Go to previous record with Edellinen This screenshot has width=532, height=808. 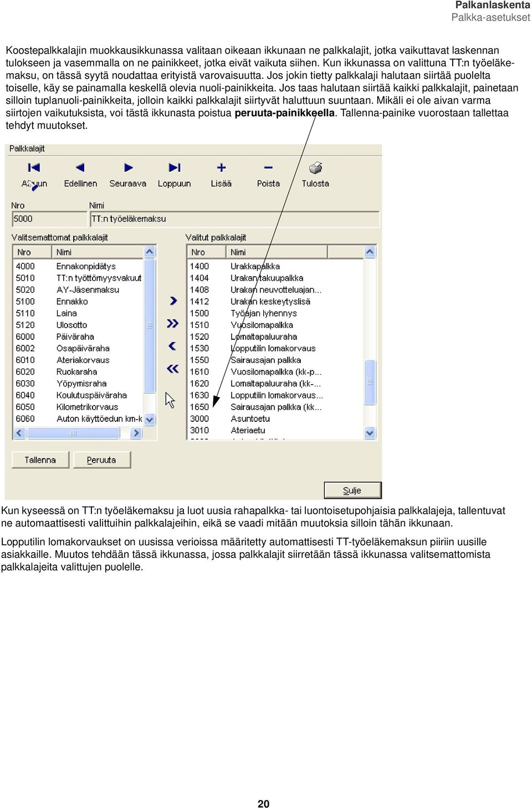pyautogui.click(x=80, y=175)
